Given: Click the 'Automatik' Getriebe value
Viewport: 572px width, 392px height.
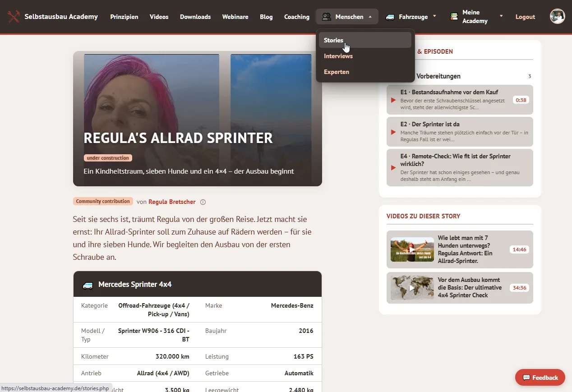Looking at the screenshot, I should [x=299, y=373].
